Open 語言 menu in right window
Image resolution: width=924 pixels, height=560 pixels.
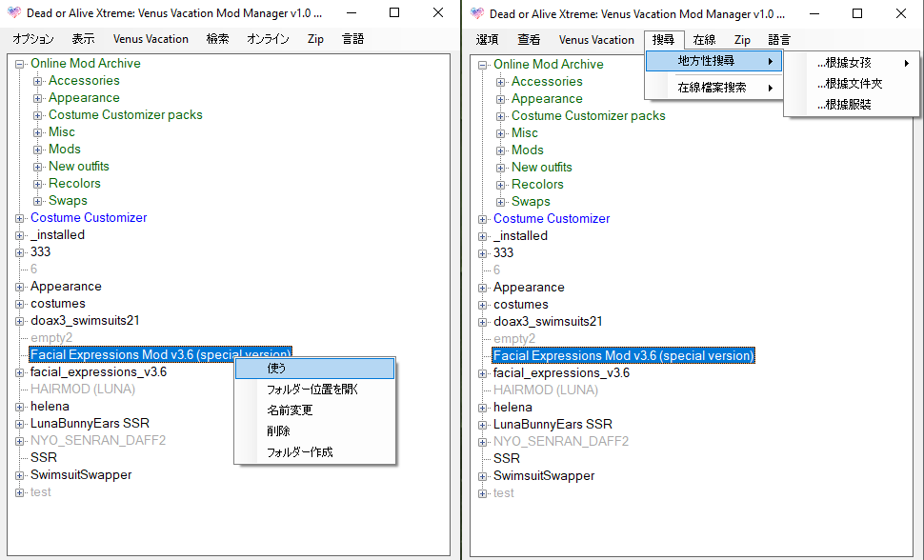click(x=779, y=40)
